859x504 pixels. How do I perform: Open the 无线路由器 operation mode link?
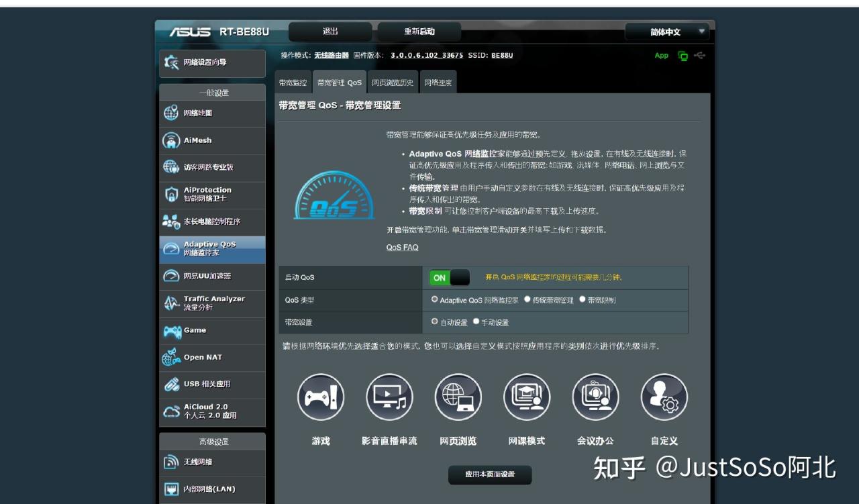332,56
